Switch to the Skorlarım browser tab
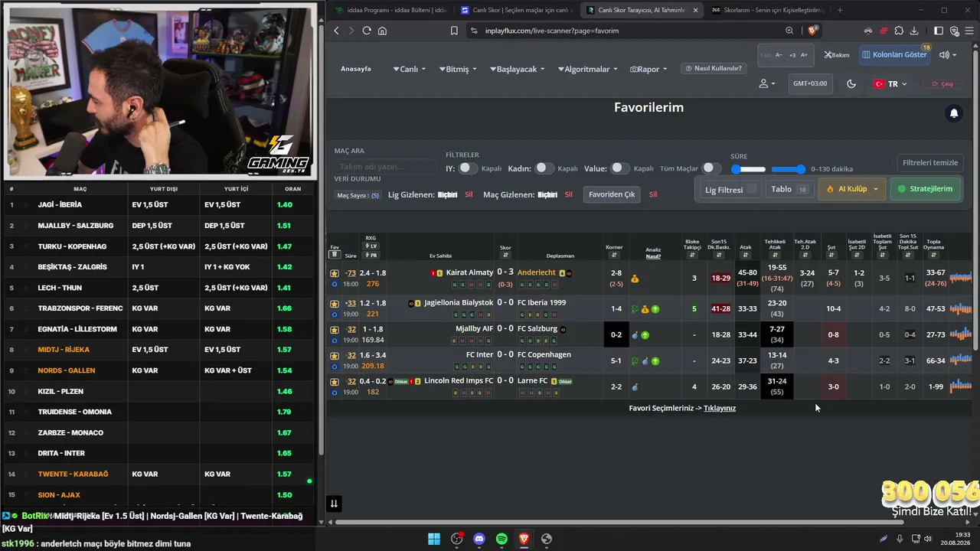Image resolution: width=980 pixels, height=551 pixels. pos(767,10)
